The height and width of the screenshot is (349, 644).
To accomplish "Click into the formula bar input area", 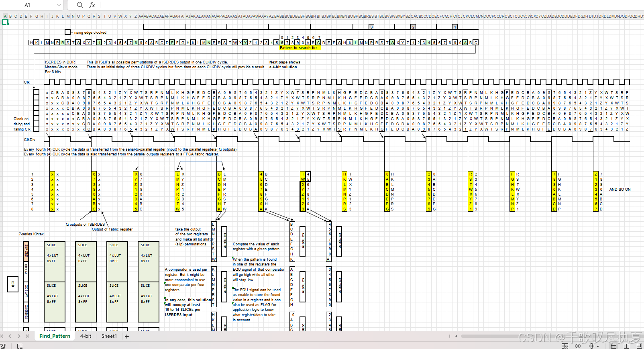I will [371, 5].
